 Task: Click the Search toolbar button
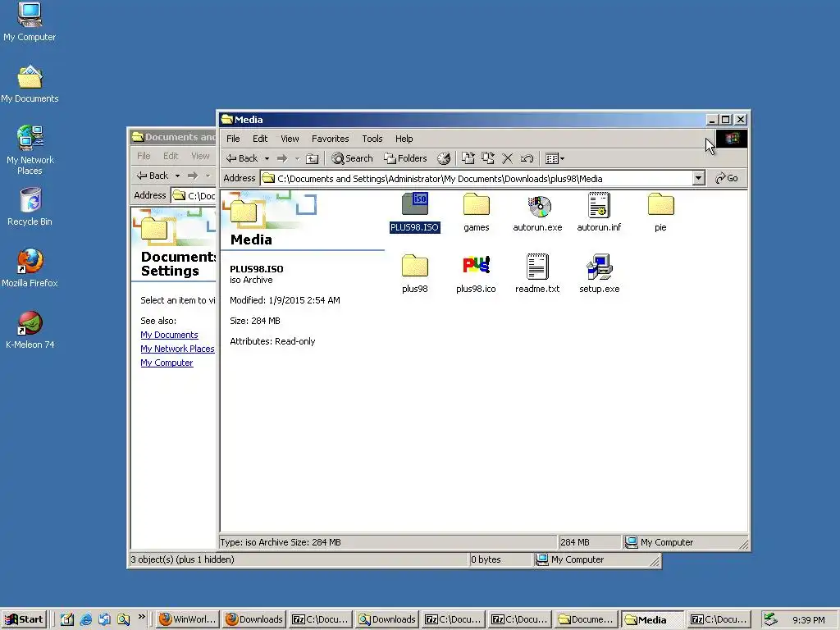point(352,158)
